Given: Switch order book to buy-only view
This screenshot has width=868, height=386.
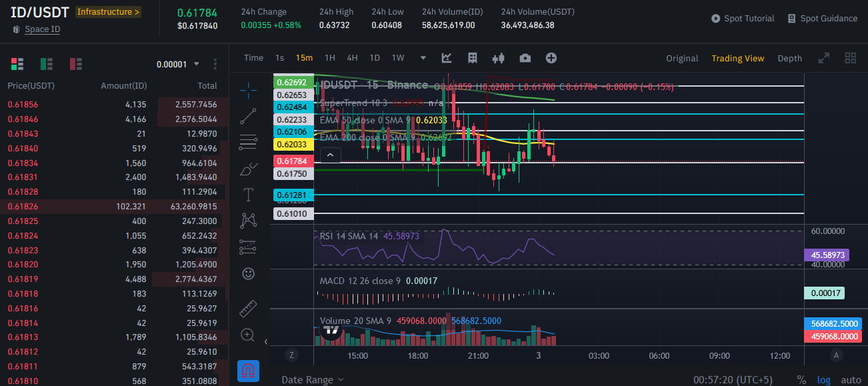Looking at the screenshot, I should click(x=46, y=63).
